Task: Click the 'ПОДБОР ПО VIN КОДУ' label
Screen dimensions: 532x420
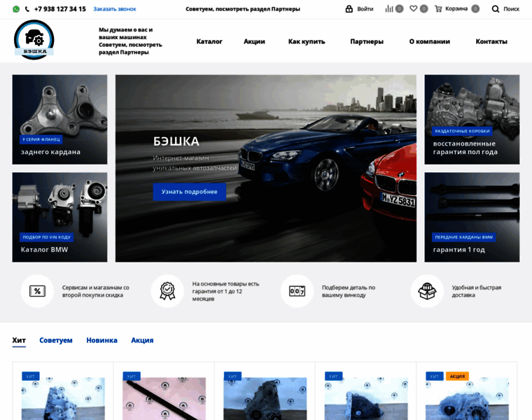Action: (x=46, y=237)
